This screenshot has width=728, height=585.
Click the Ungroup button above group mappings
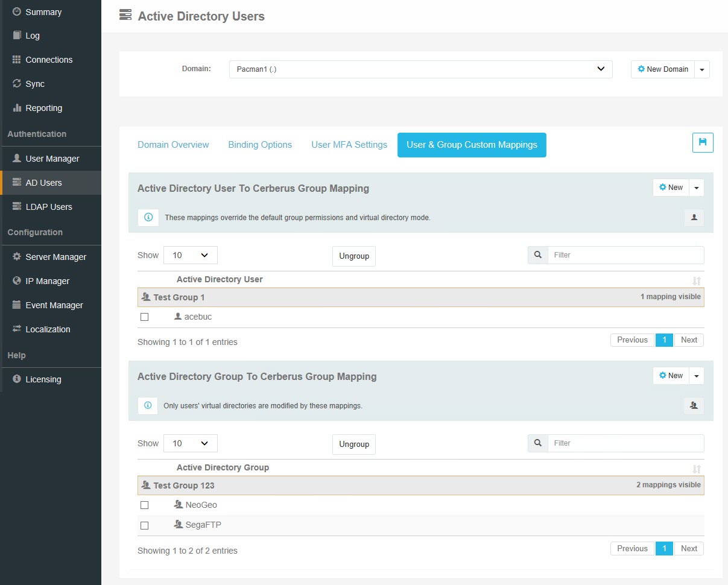(353, 444)
